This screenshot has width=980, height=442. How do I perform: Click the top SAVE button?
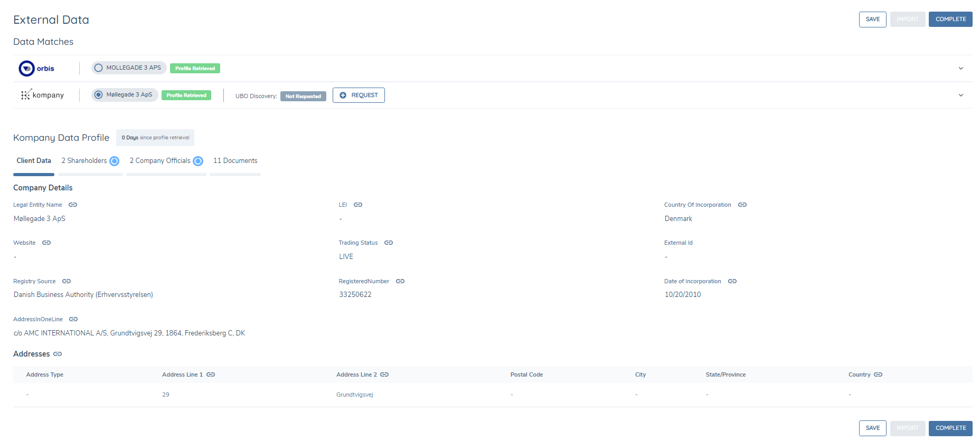pos(873,20)
